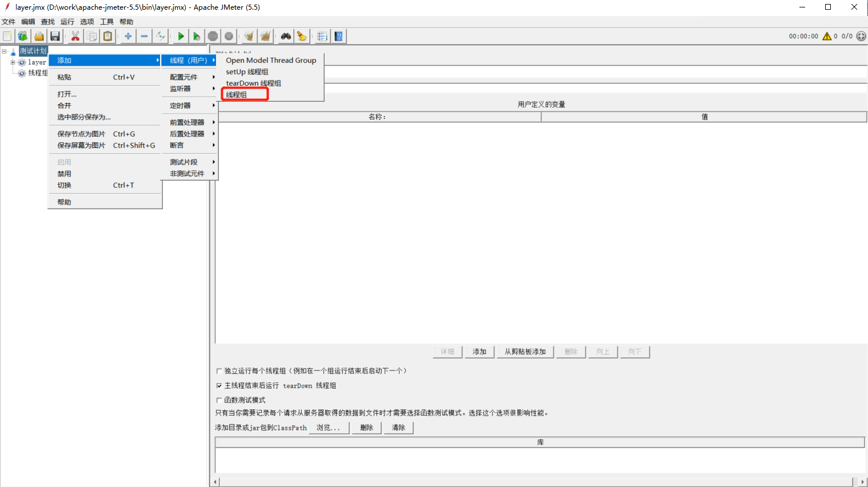The width and height of the screenshot is (868, 487).
Task: Click the Paste clipboard icon
Action: (107, 36)
